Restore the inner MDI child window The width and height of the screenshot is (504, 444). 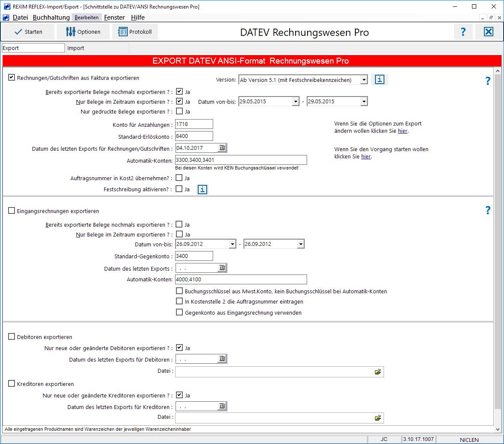[x=491, y=18]
